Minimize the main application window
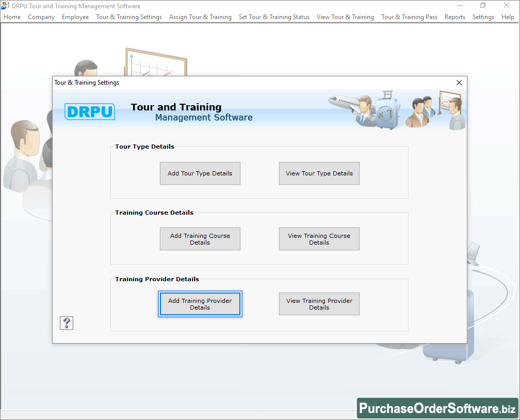520x420 pixels. 459,5
